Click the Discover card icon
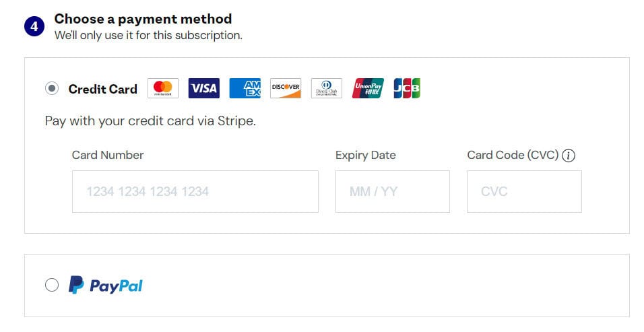The height and width of the screenshot is (332, 644). pyautogui.click(x=286, y=88)
